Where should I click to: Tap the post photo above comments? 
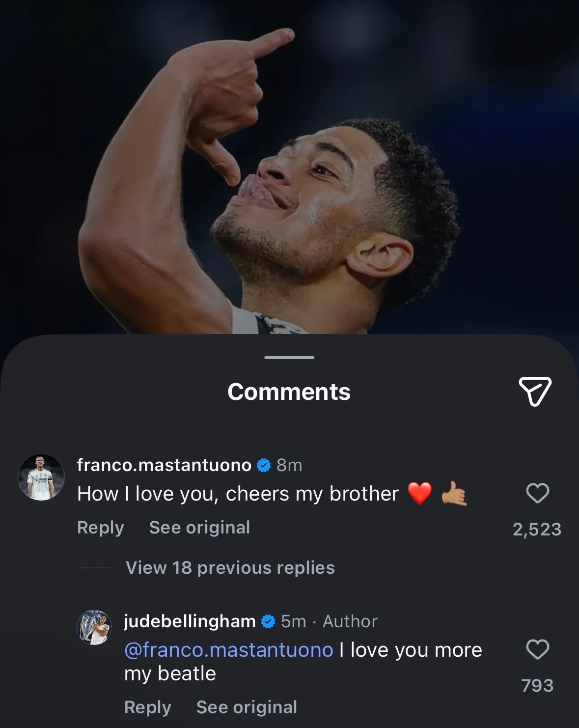pyautogui.click(x=289, y=167)
